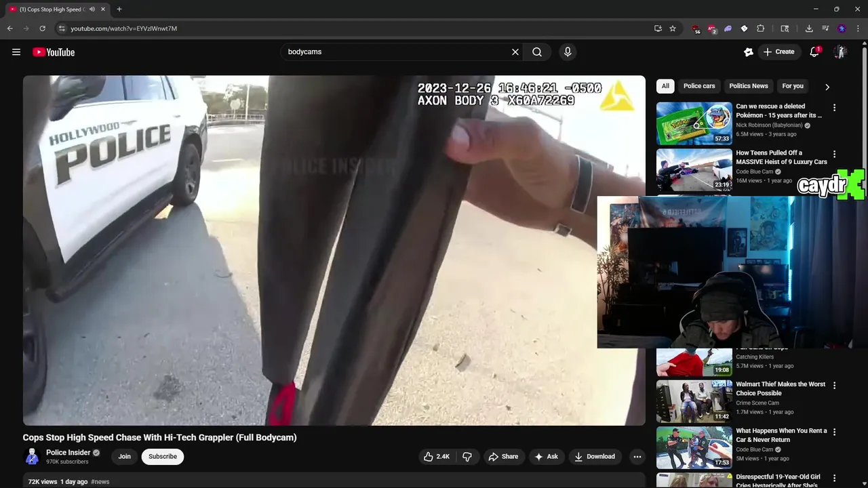The width and height of the screenshot is (868, 488).
Task: Open Chrome three-dot menu
Action: click(x=858, y=28)
